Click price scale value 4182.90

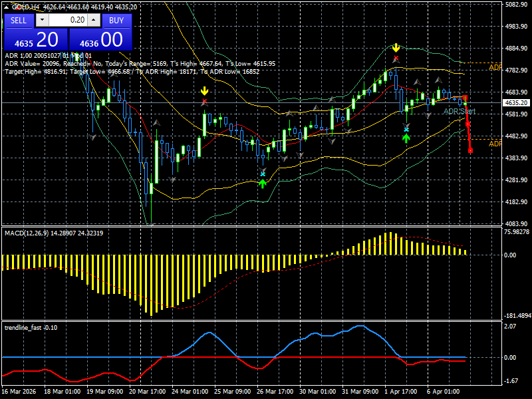pyautogui.click(x=516, y=202)
